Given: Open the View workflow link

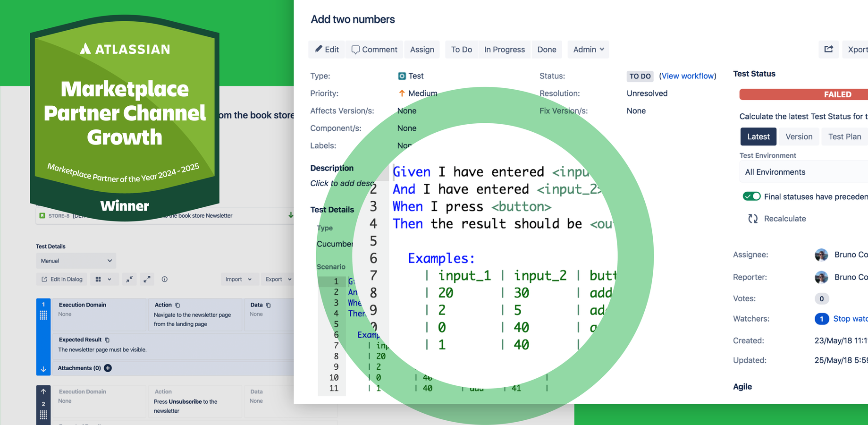Looking at the screenshot, I should point(688,76).
